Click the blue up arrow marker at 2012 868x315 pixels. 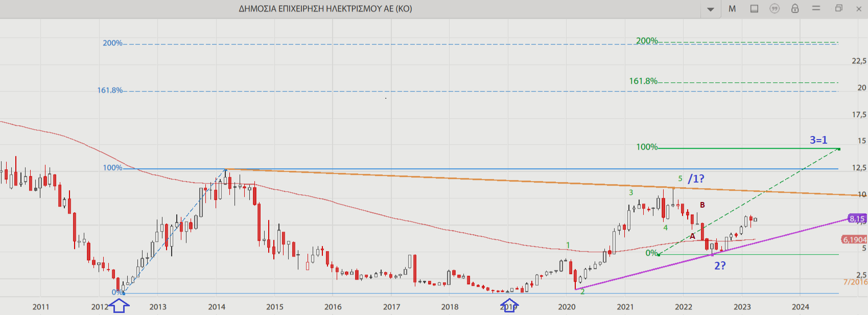click(119, 306)
